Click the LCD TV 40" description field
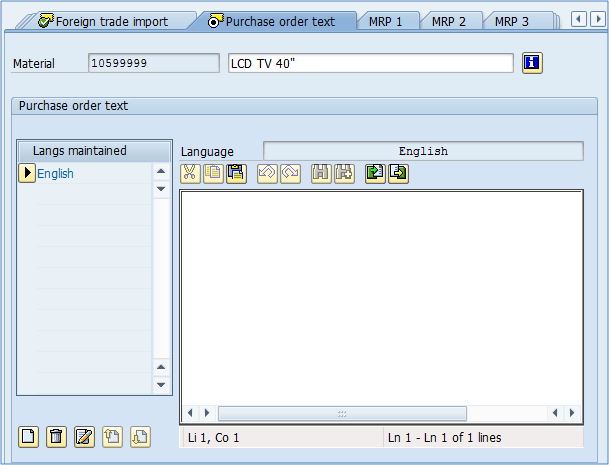The width and height of the screenshot is (609, 465). point(370,63)
